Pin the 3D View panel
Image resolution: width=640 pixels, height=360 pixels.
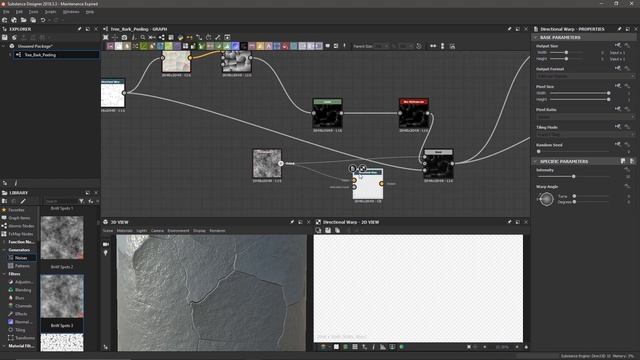(292, 222)
